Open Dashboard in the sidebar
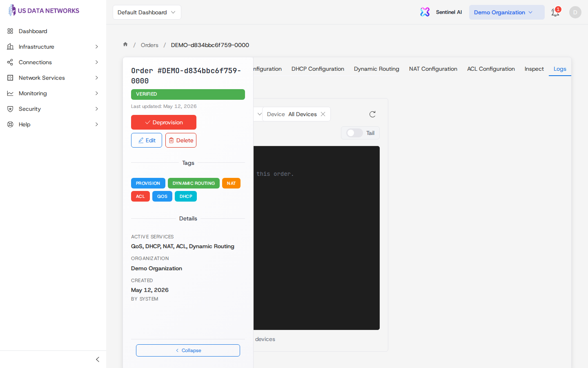The image size is (588, 368). point(33,31)
